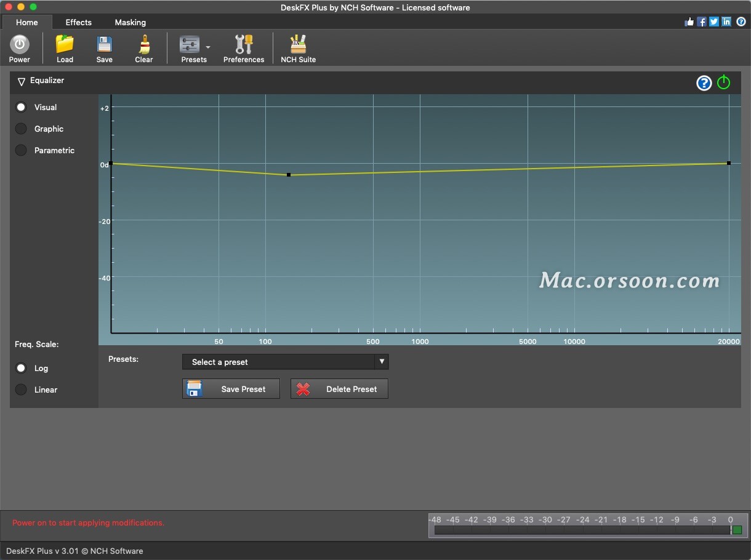Click the 'Freq. Scale:' label

pyautogui.click(x=37, y=344)
